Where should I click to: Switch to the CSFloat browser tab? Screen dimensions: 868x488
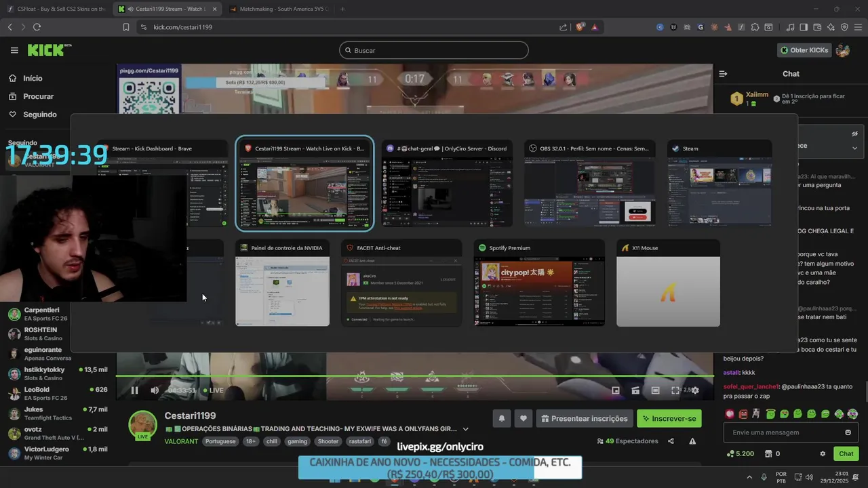click(57, 9)
